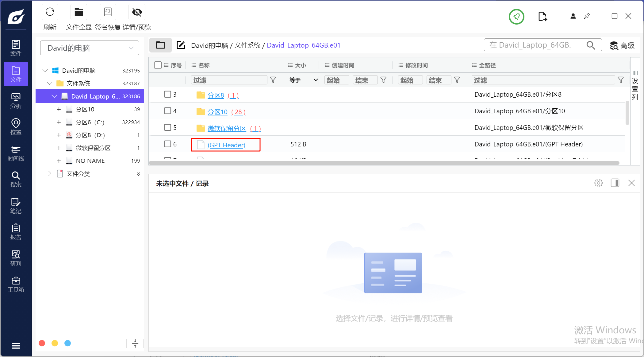Open the David的电脑 device dropdown
The height and width of the screenshot is (357, 644).
[x=90, y=48]
